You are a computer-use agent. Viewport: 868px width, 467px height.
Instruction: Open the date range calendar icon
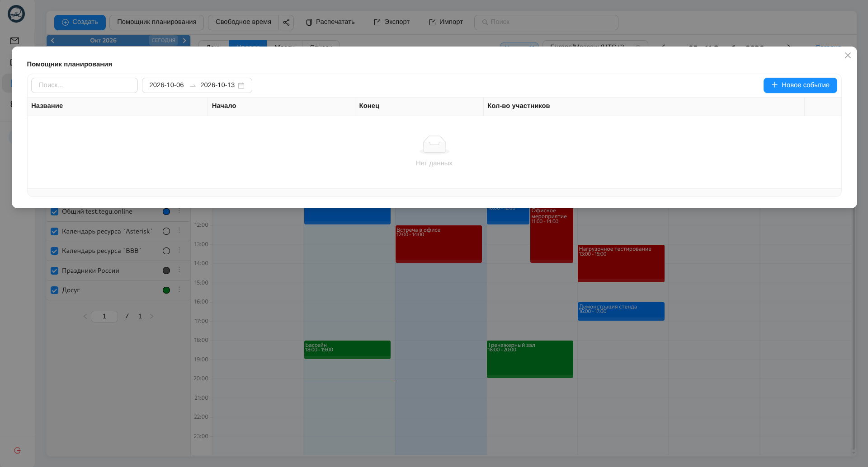point(241,85)
